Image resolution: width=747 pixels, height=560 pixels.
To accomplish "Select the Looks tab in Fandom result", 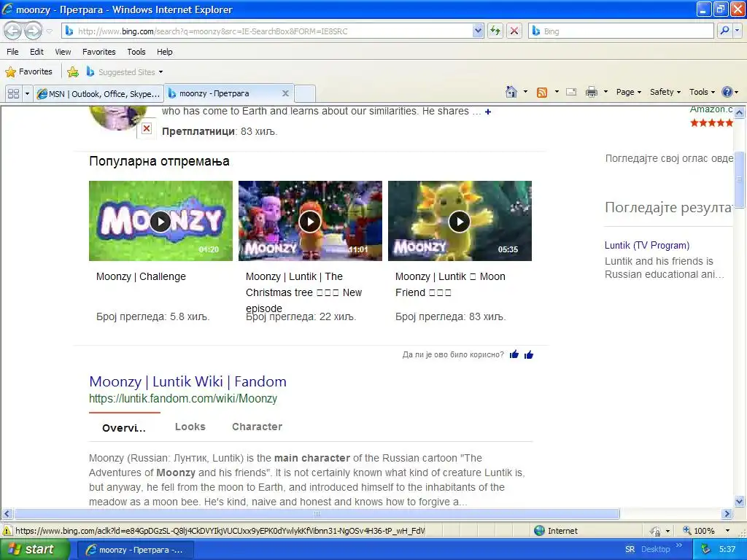I will 190,427.
